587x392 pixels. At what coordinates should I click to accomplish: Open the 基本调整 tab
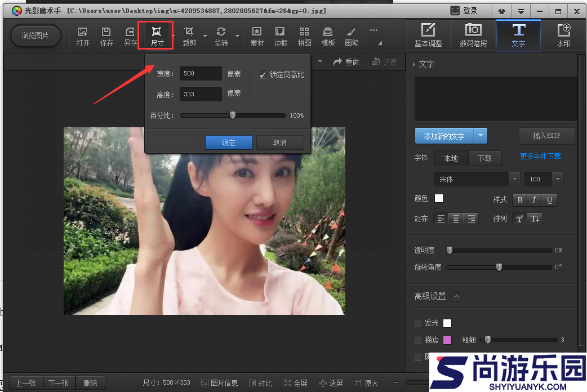(x=428, y=35)
